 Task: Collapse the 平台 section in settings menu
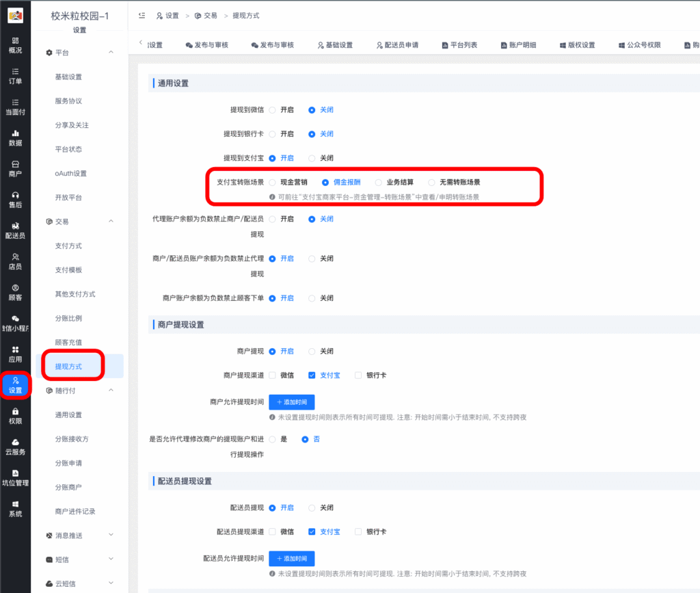[111, 53]
